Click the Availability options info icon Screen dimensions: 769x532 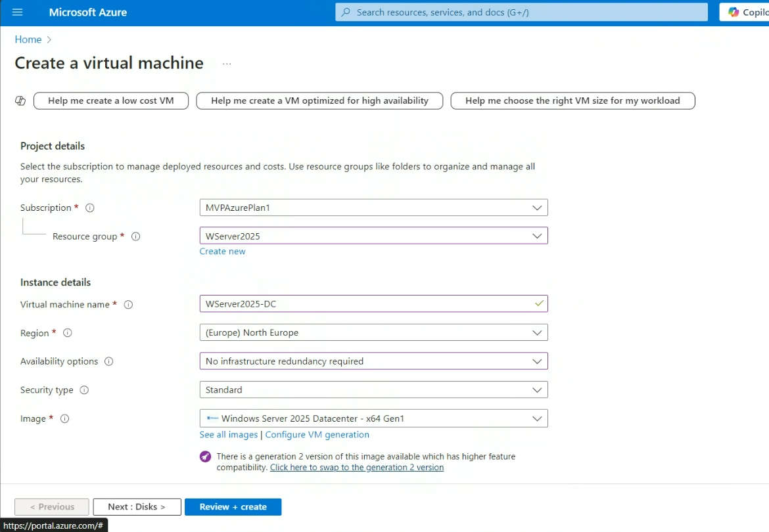click(x=109, y=361)
